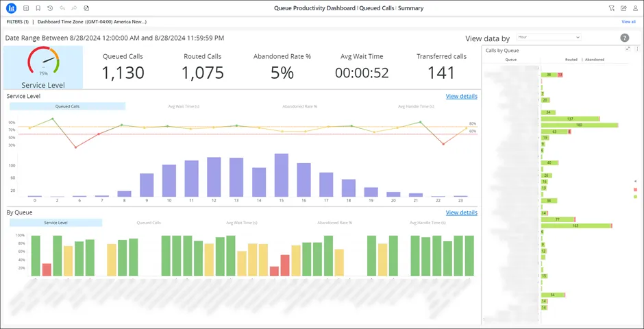Open the View data by Hour dropdown
Viewport: 644px width, 329px height.
point(549,37)
